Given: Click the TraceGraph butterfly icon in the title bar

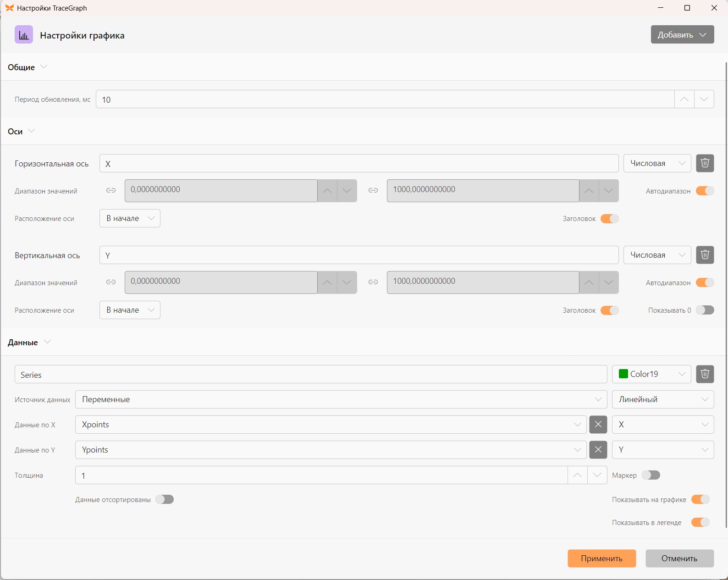Looking at the screenshot, I should (x=9, y=8).
